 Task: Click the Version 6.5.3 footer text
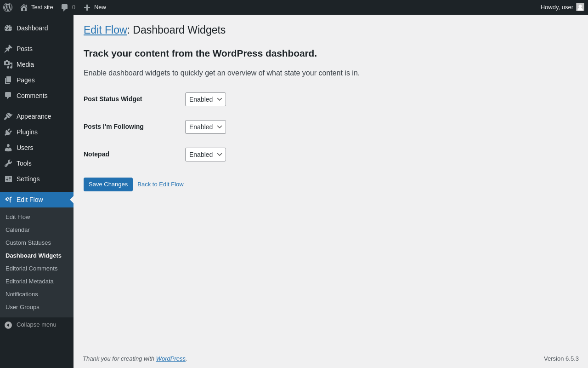point(561,358)
